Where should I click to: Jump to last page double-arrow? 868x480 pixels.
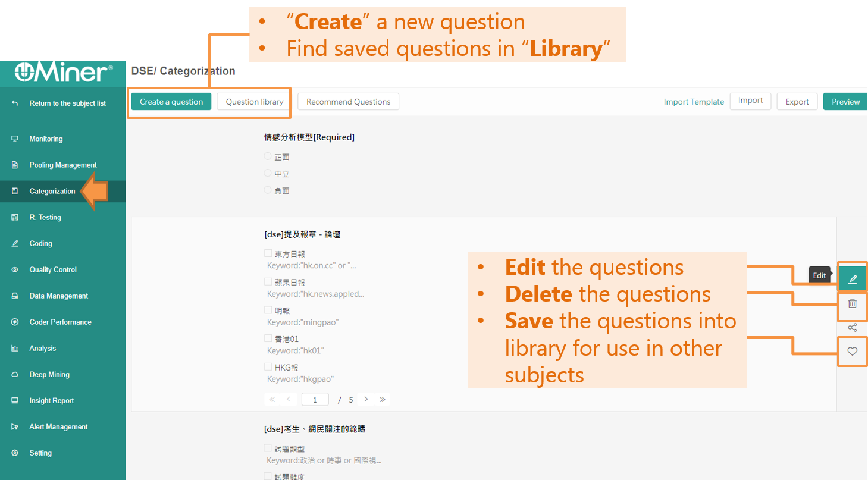click(x=383, y=400)
